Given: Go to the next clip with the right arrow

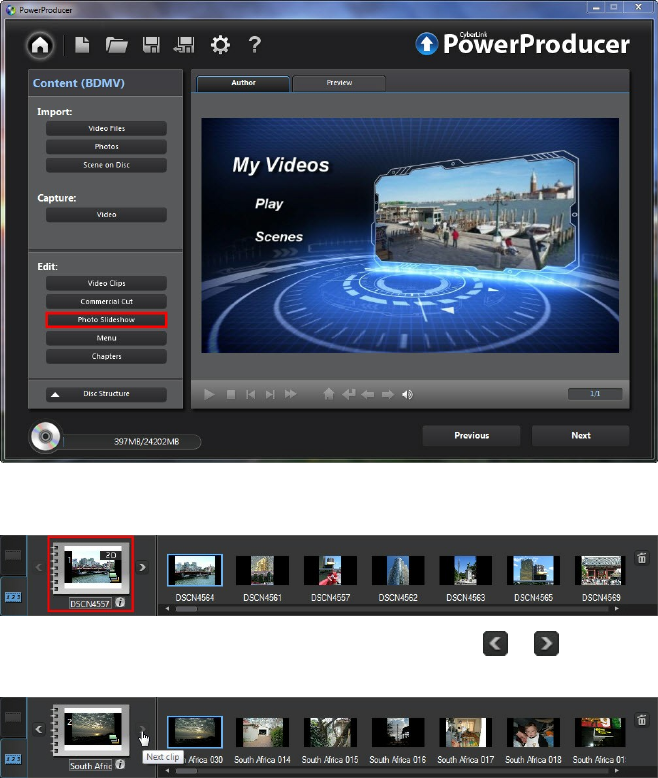Looking at the screenshot, I should click(142, 567).
